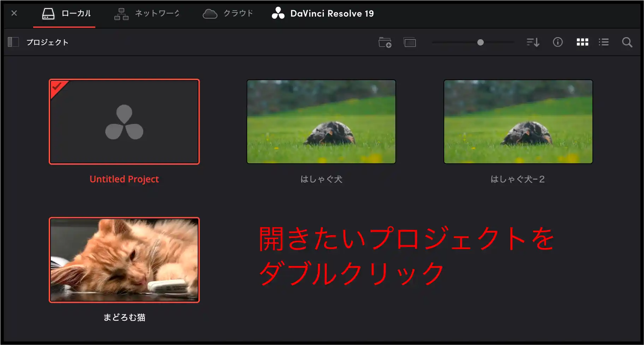This screenshot has width=644, height=345.
Task: Click the Untitled Project name label
Action: 124,179
